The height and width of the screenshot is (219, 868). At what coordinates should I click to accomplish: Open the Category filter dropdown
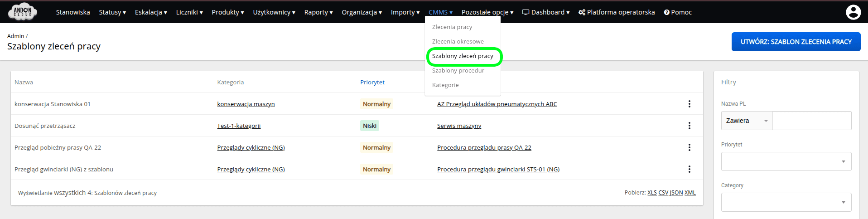pyautogui.click(x=786, y=202)
